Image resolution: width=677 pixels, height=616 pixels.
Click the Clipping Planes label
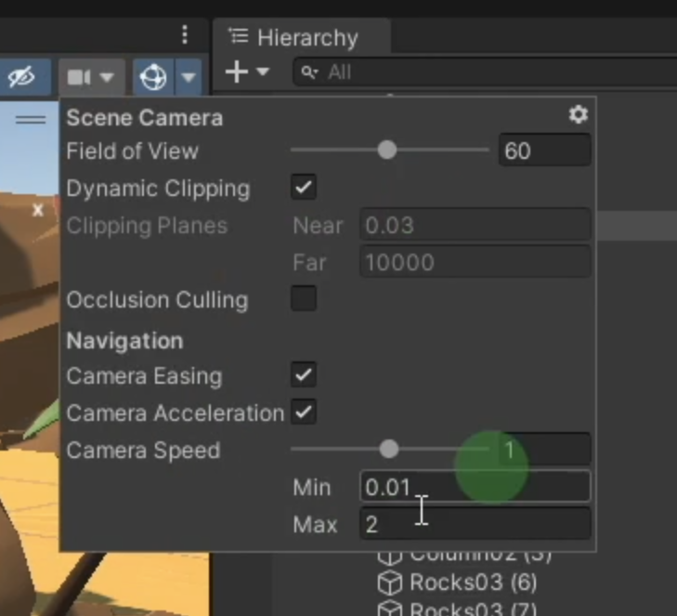coord(147,226)
